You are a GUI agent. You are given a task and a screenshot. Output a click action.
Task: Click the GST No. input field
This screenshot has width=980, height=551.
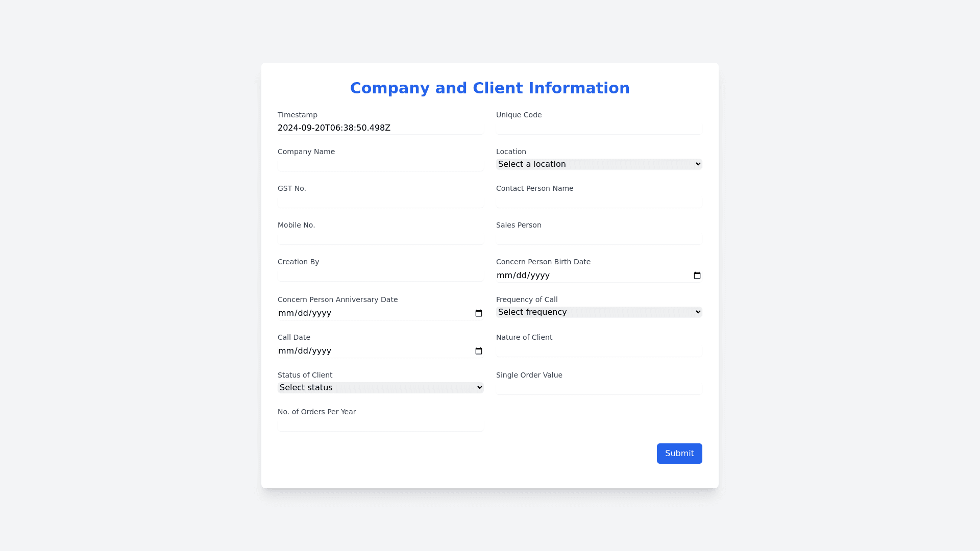point(380,201)
